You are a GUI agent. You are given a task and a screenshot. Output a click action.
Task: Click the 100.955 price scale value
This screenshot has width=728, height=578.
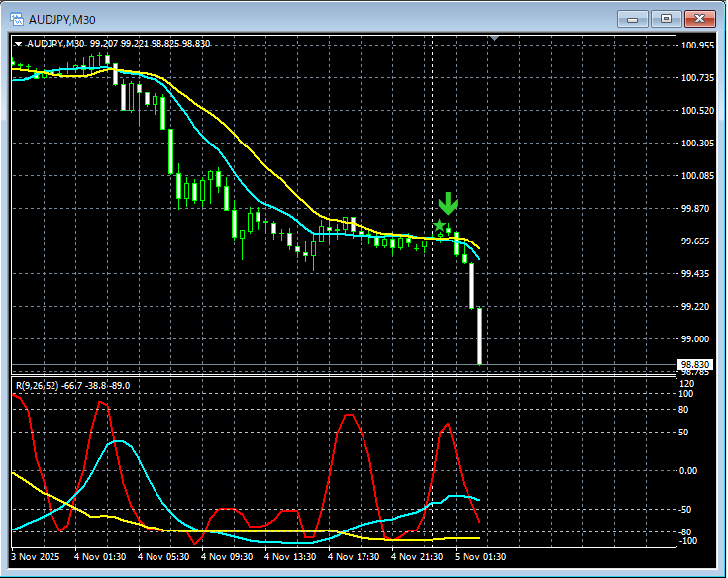[x=697, y=45]
